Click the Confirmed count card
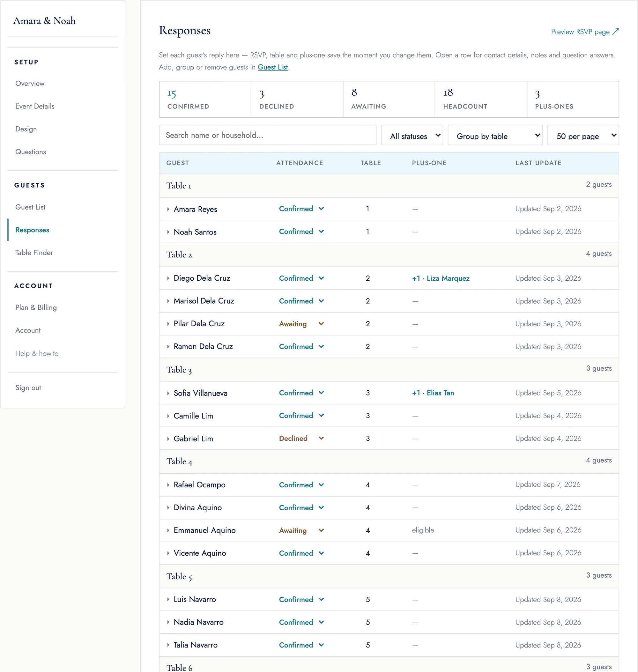638x672 pixels. point(205,99)
